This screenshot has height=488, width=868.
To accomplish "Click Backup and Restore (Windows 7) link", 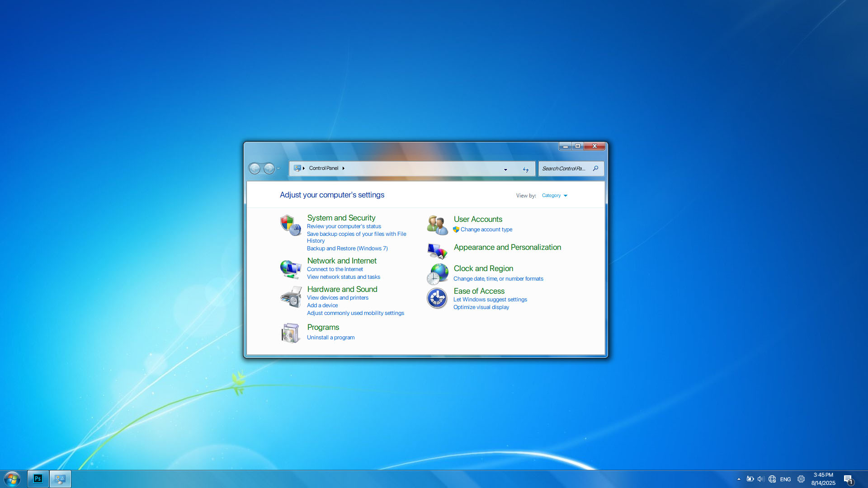I will click(347, 249).
